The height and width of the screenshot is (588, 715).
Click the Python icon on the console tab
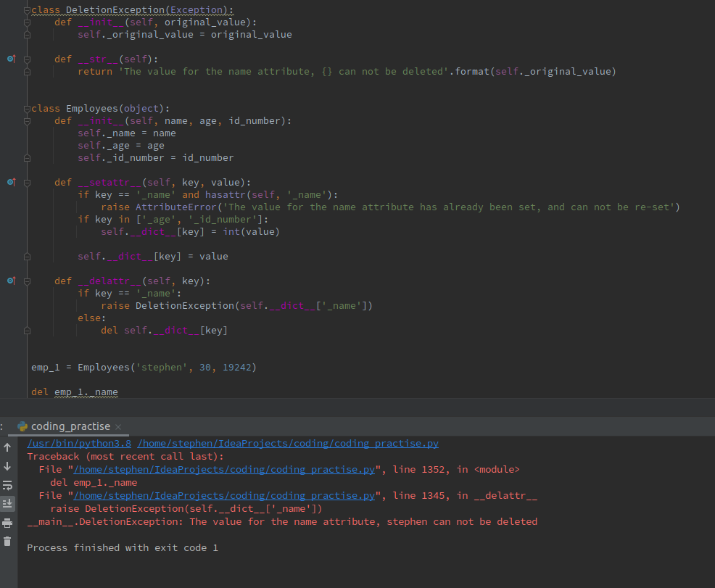pos(22,427)
